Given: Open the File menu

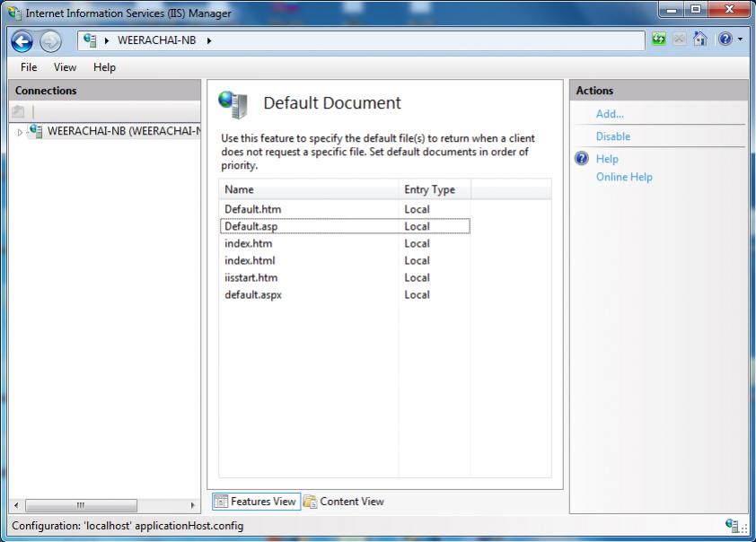Looking at the screenshot, I should 29,67.
